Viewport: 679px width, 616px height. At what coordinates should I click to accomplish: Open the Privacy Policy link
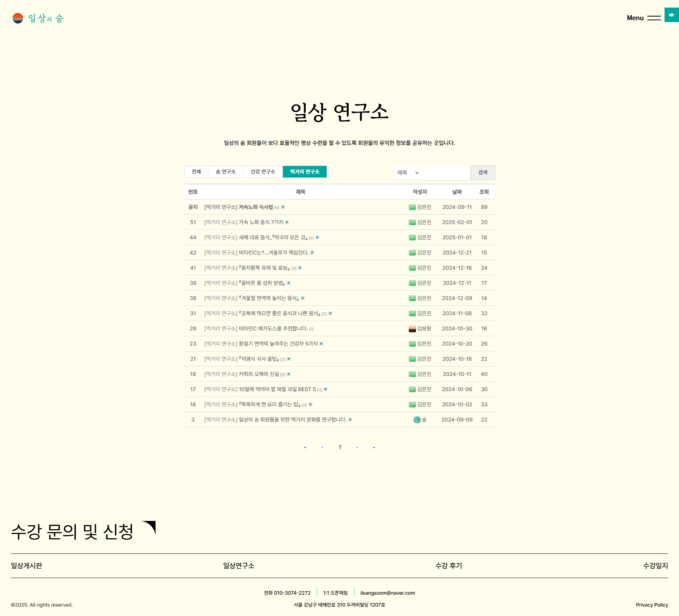pyautogui.click(x=652, y=605)
